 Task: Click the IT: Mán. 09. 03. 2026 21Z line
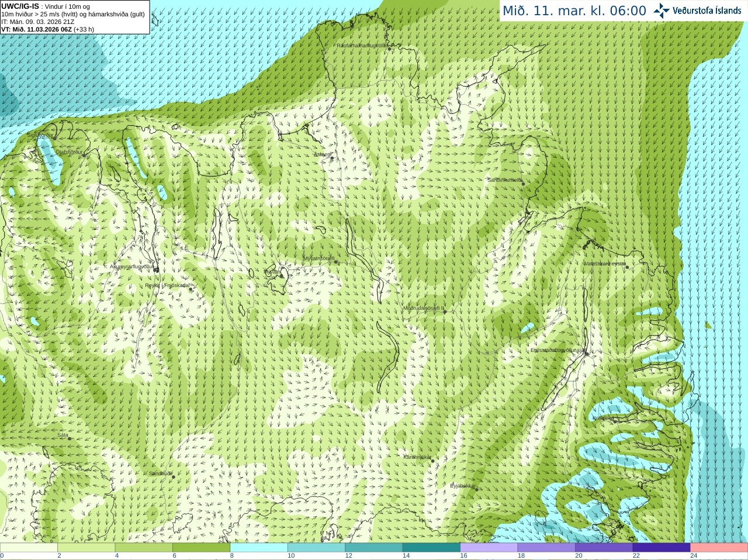click(38, 22)
